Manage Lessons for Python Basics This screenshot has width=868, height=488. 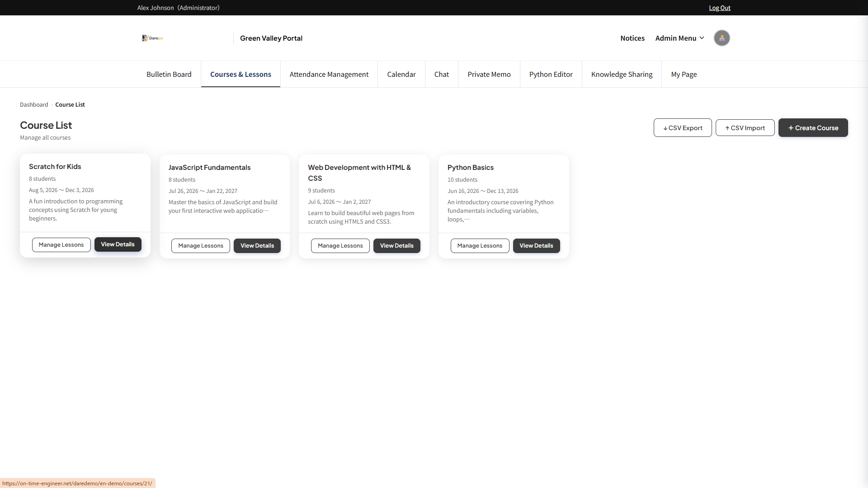click(480, 246)
